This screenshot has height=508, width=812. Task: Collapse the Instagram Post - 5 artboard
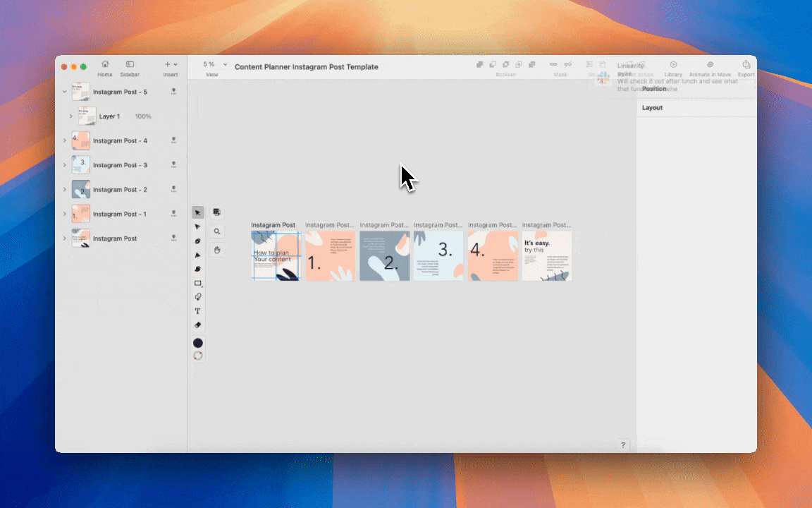(65, 92)
